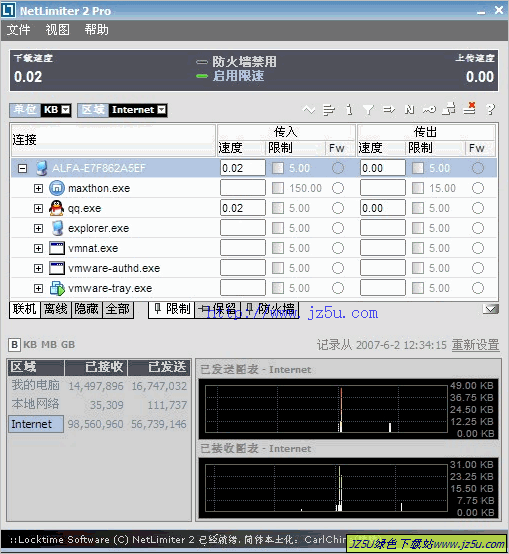Enable outgoing limit checkbox for explorer.exe
The image size is (509, 554).
pyautogui.click(x=418, y=228)
